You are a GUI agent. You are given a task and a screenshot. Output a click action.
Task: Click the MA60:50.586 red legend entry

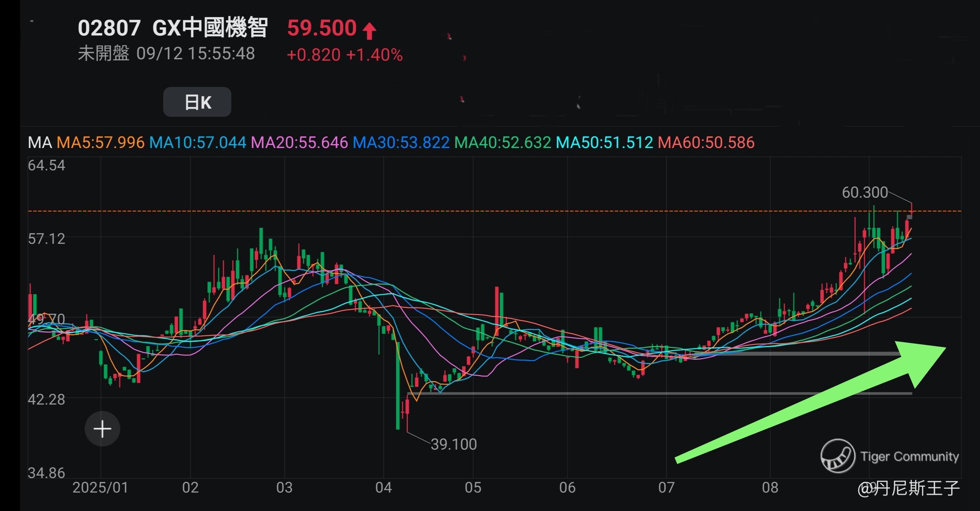[706, 143]
